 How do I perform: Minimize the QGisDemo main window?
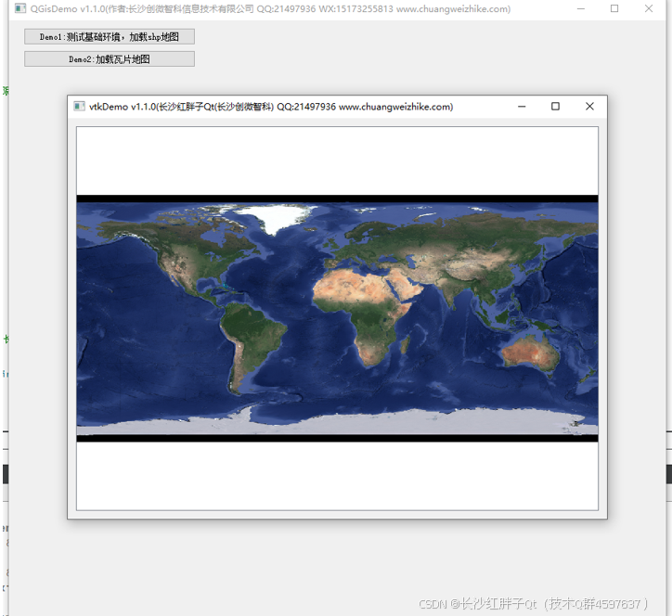[581, 8]
